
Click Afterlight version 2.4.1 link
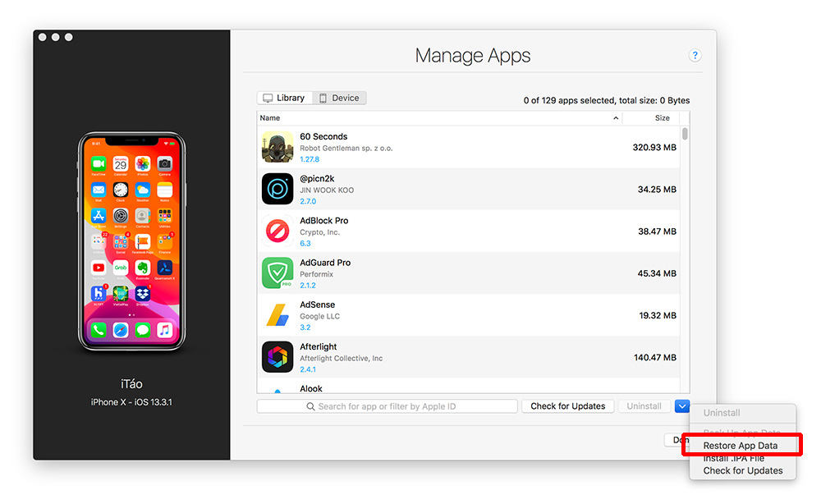(308, 369)
